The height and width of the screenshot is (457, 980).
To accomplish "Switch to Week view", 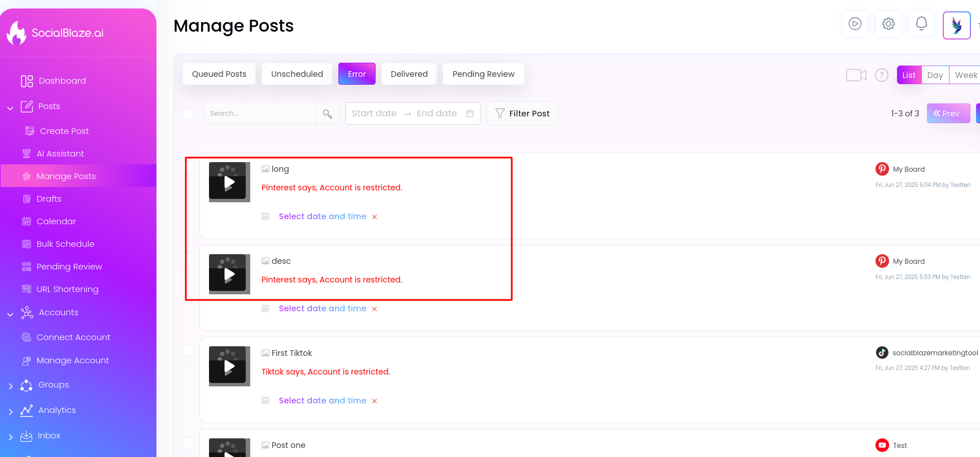I will 965,75.
